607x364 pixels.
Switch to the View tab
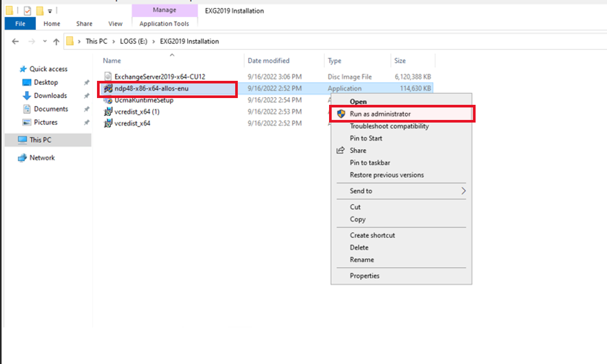(115, 23)
